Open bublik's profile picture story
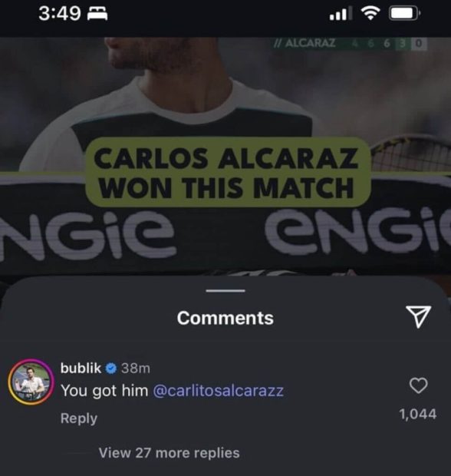Screen dimensions: 451x476 [31, 382]
